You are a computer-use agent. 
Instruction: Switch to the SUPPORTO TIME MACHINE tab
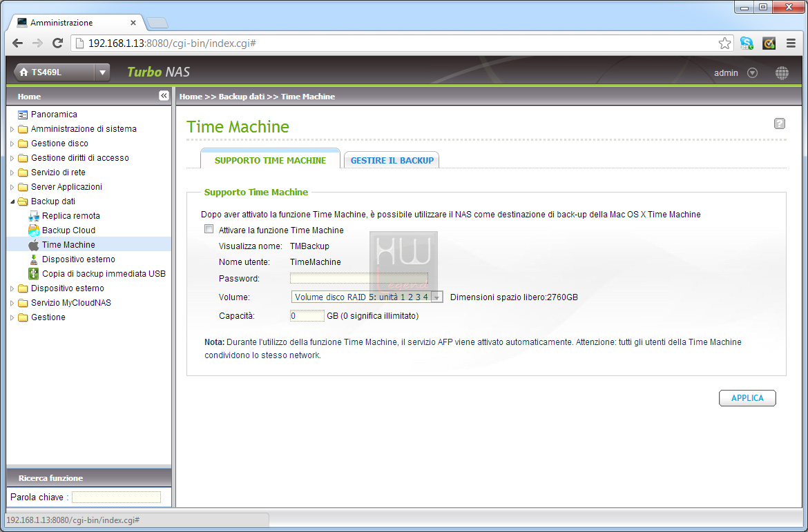point(271,159)
